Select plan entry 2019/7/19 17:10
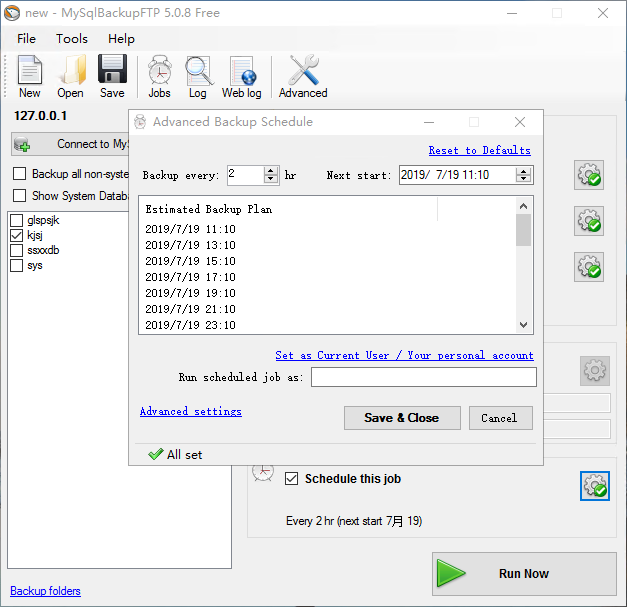627x607 pixels. pyautogui.click(x=190, y=277)
